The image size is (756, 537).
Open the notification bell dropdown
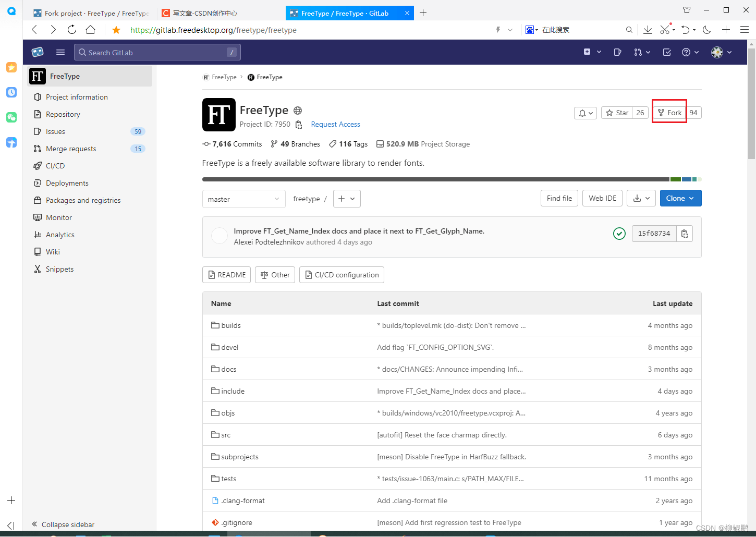(x=585, y=113)
